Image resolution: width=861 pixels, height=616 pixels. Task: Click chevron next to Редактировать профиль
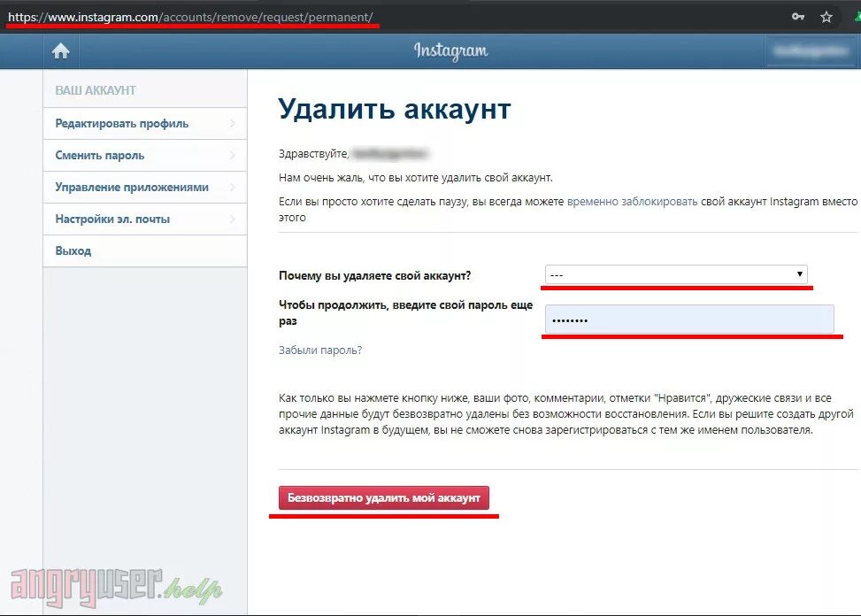pos(233,124)
